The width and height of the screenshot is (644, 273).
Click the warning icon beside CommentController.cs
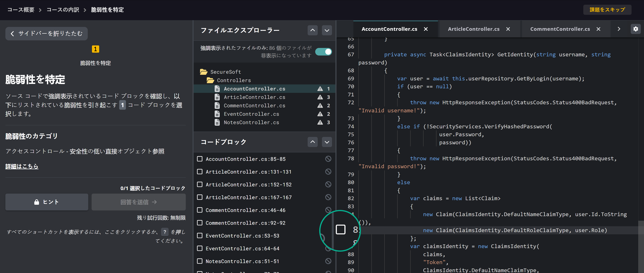click(x=320, y=106)
